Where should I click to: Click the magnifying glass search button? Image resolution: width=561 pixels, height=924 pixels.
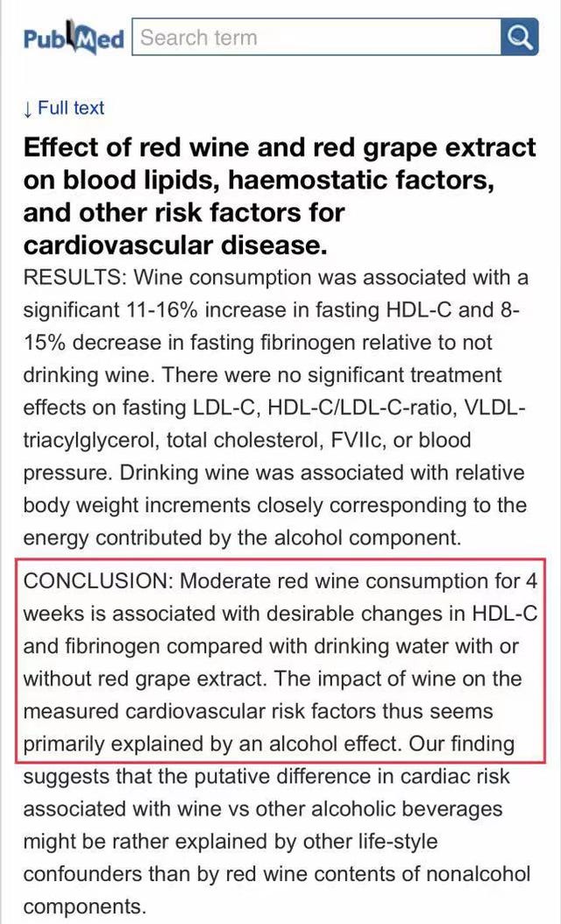coord(519,37)
